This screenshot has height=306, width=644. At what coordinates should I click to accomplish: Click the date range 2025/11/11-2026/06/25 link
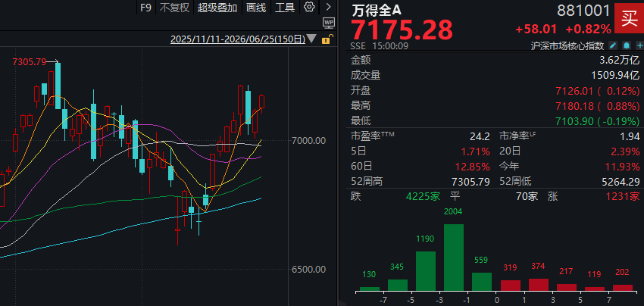tap(238, 39)
